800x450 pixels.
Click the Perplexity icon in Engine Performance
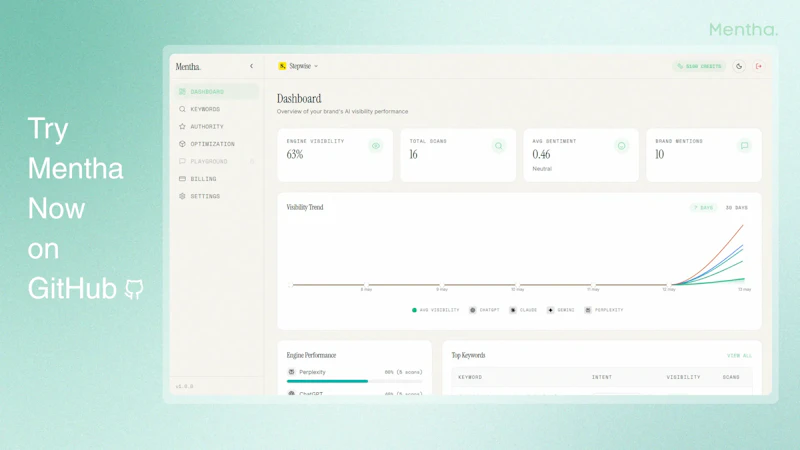coord(291,372)
